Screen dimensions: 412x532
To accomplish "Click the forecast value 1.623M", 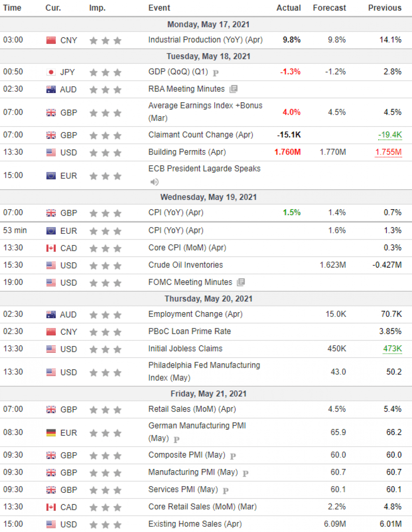I will (x=333, y=265).
